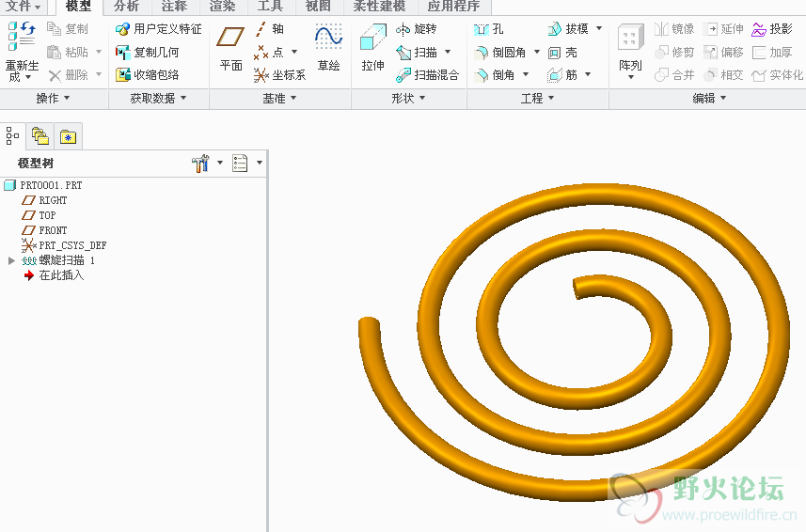This screenshot has height=532, width=806.
Task: Switch to the 分析 ribbon tab
Action: 126,7
